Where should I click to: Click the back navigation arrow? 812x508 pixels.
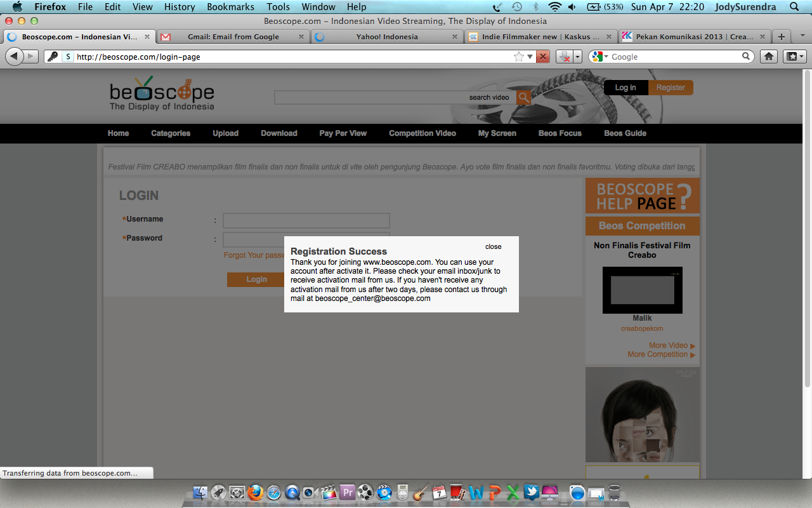13,57
